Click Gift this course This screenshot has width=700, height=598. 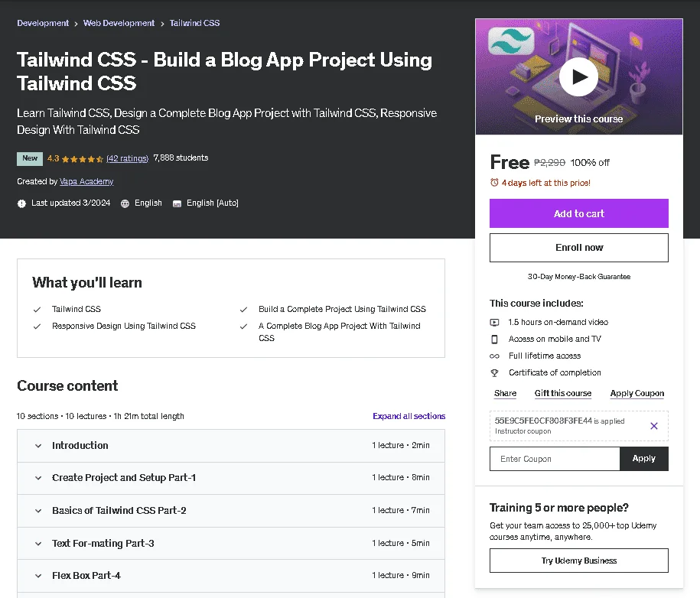[563, 393]
